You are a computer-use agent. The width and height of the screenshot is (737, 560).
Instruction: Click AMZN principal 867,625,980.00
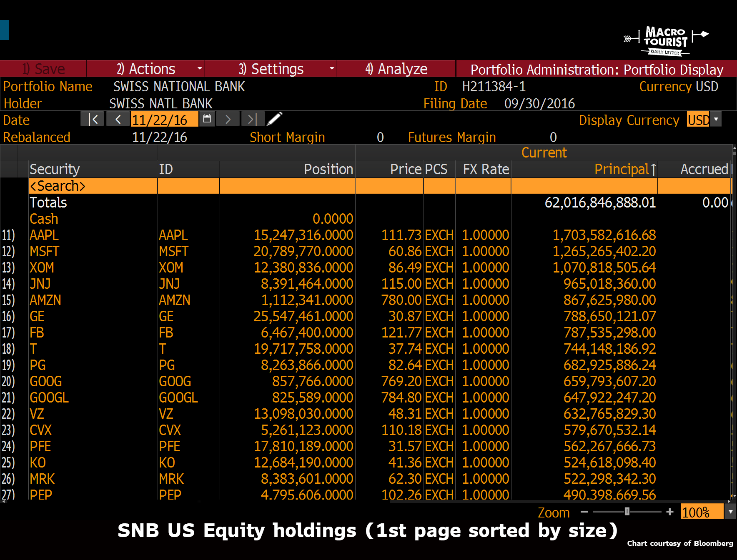point(610,300)
